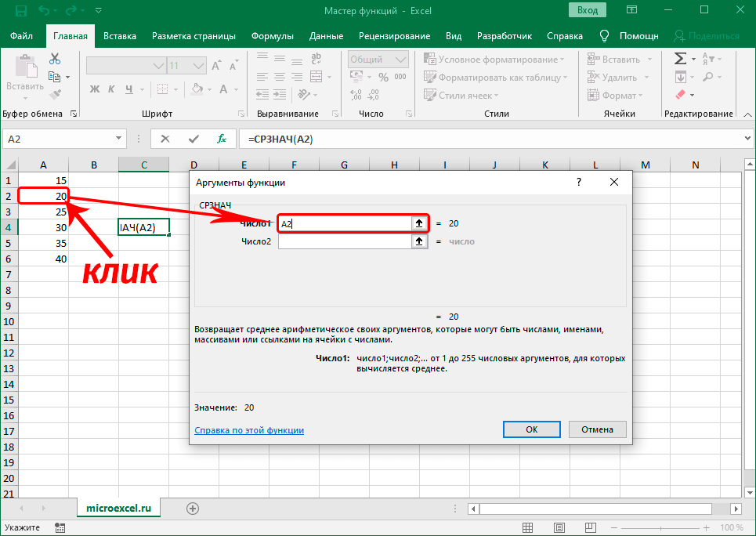
Task: Open Справка по этой функции link
Action: click(x=248, y=430)
